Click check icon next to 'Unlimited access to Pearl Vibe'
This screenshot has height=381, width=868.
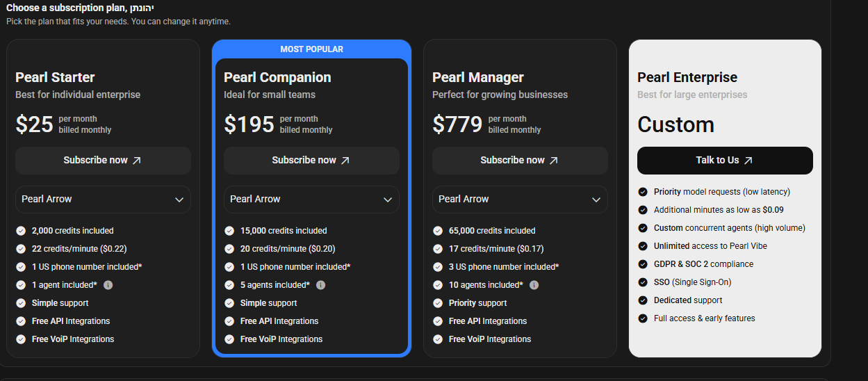(x=643, y=246)
